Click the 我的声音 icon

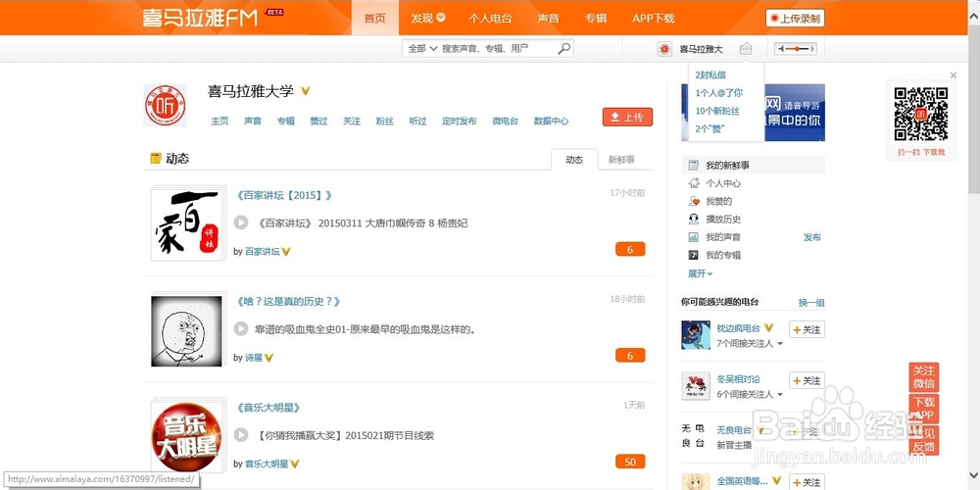(693, 237)
